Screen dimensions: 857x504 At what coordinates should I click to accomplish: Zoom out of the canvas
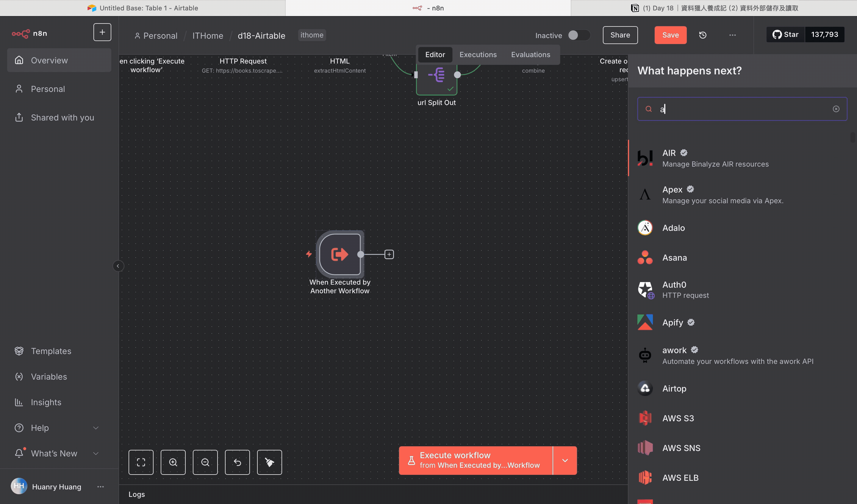[205, 462]
